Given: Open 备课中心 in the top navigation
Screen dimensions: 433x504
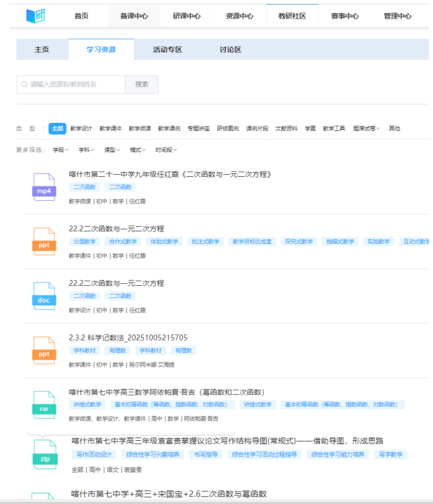Looking at the screenshot, I should tap(134, 16).
